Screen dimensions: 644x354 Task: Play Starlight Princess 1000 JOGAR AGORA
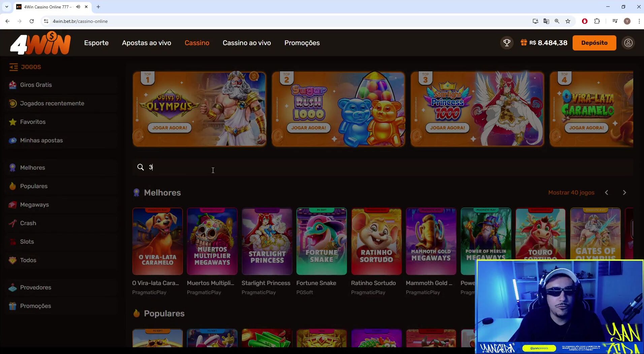[x=447, y=128]
